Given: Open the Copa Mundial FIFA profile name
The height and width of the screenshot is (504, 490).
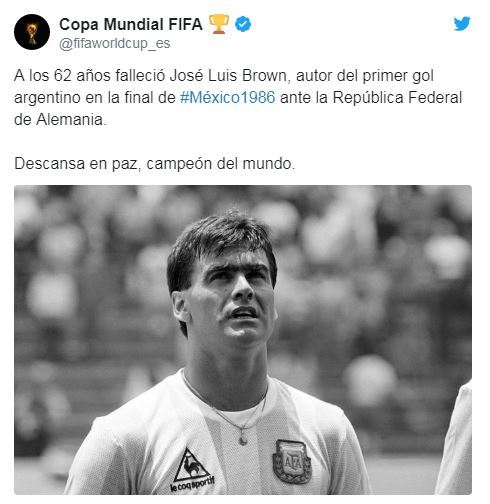Looking at the screenshot, I should [131, 24].
